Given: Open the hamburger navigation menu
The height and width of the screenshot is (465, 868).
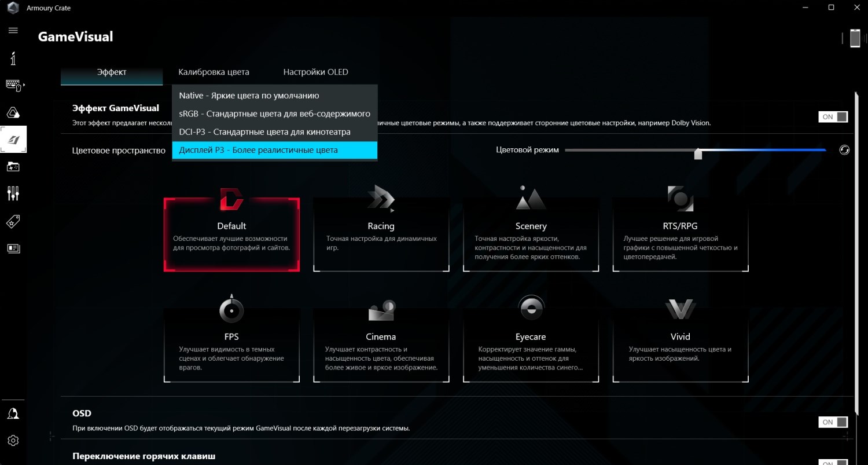Looking at the screenshot, I should point(13,30).
